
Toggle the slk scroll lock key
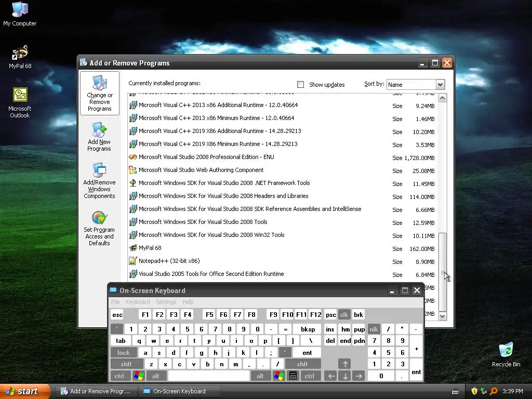344,314
